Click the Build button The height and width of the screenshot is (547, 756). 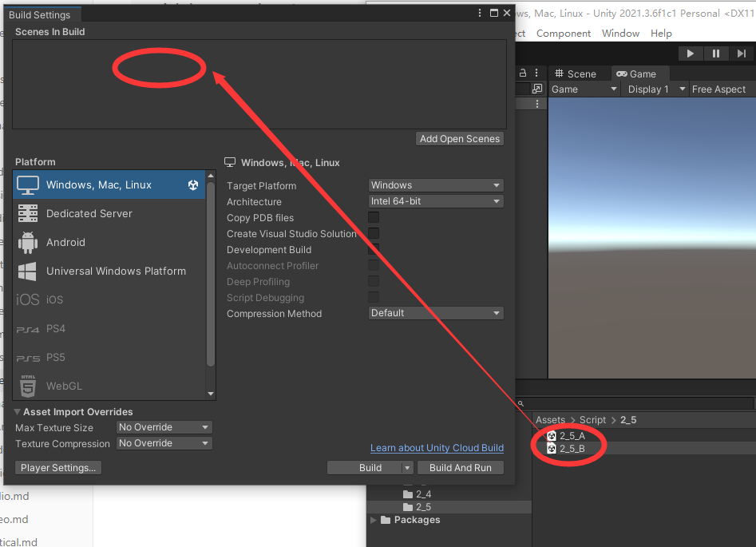click(365, 468)
